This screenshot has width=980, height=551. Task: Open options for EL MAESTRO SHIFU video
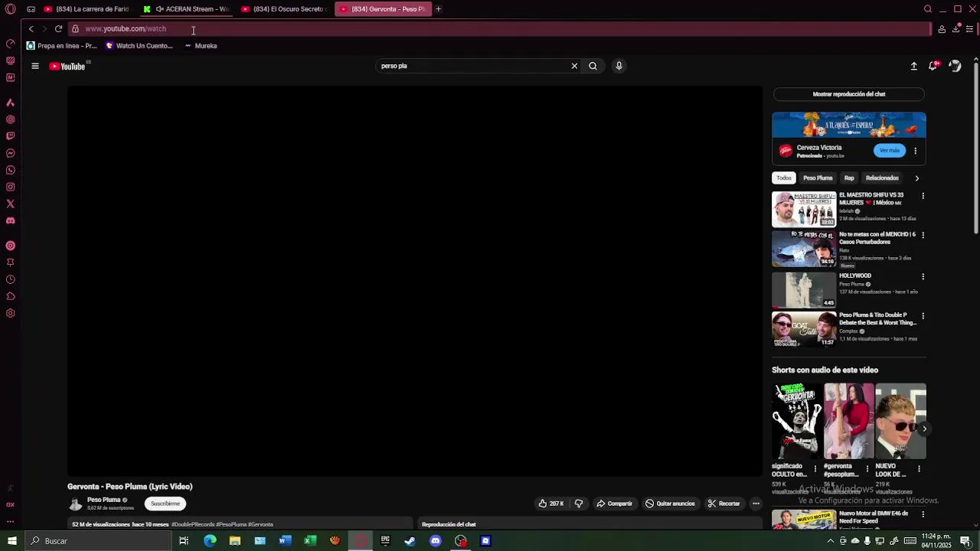pyautogui.click(x=923, y=196)
